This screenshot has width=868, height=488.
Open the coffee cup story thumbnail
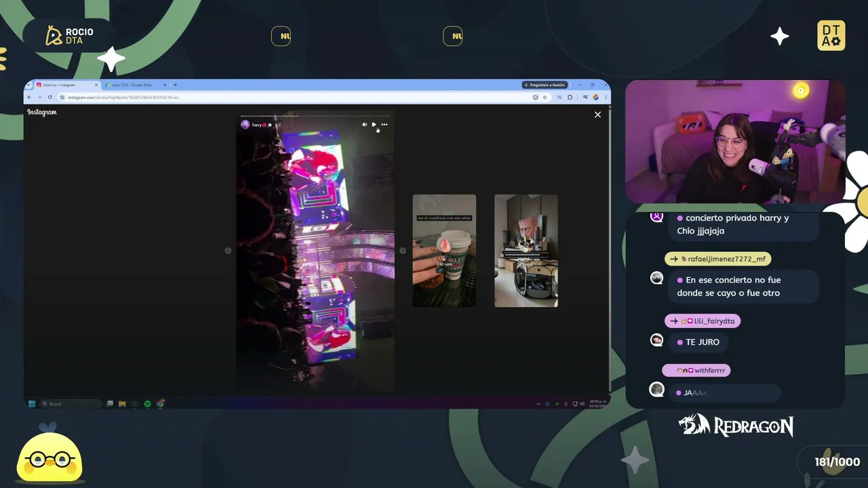[x=444, y=251]
